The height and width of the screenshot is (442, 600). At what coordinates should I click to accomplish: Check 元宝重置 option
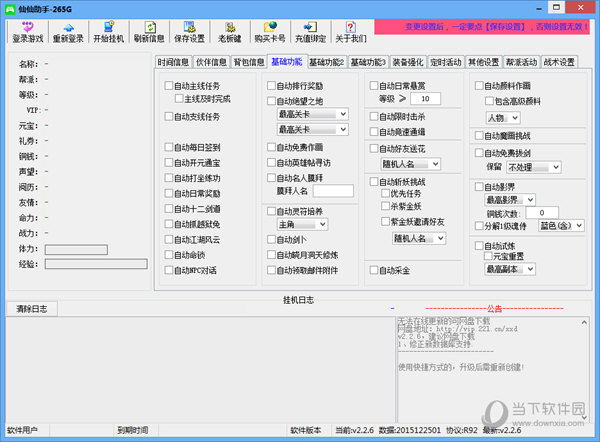tap(488, 256)
